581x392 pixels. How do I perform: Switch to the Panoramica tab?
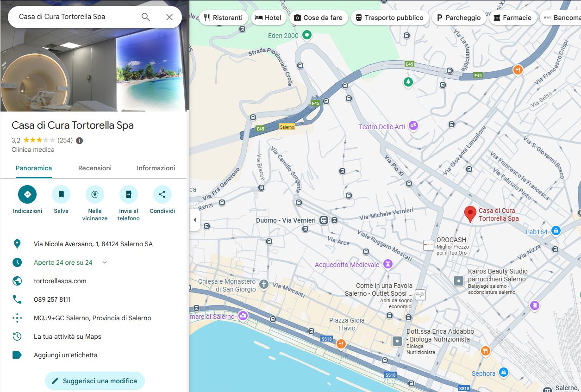tap(34, 168)
